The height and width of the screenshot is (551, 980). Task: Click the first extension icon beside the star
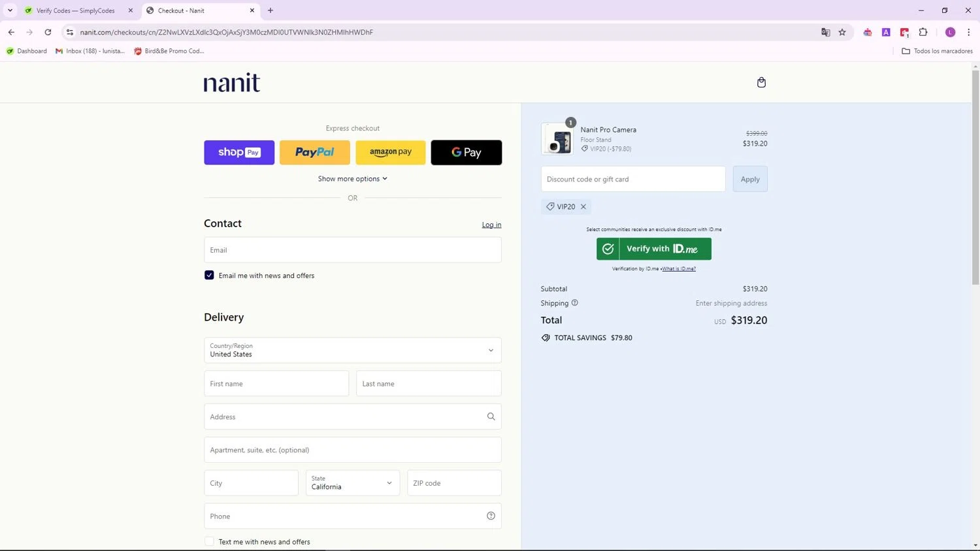(868, 32)
